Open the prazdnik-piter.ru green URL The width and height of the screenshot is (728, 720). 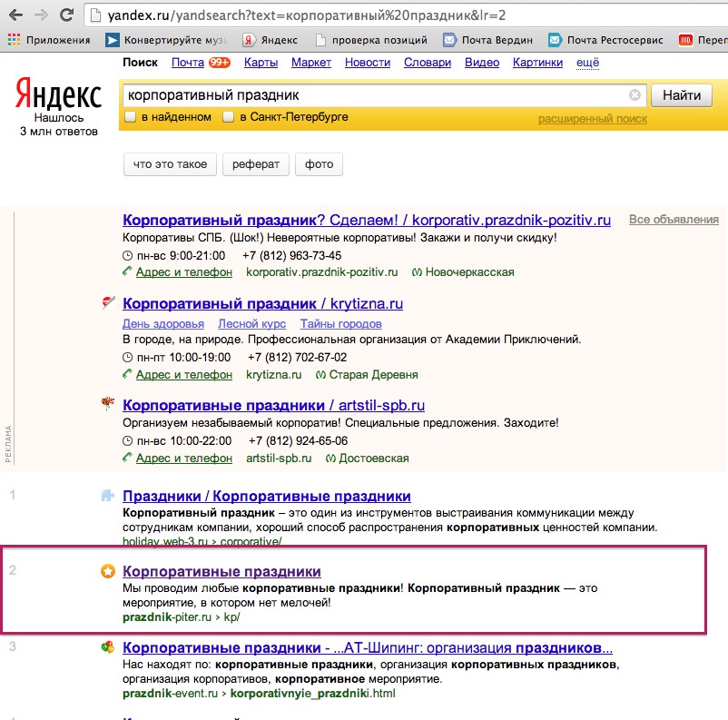[x=181, y=617]
